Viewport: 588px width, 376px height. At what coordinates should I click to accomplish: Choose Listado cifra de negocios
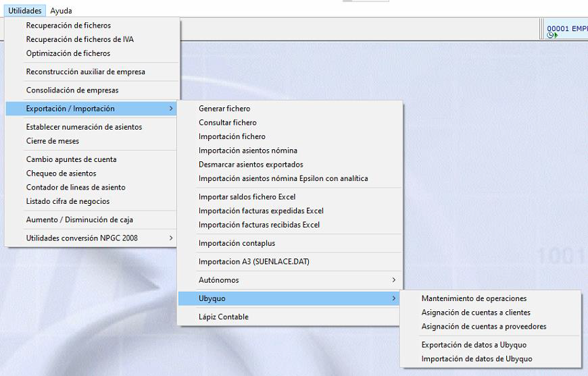pyautogui.click(x=92, y=201)
